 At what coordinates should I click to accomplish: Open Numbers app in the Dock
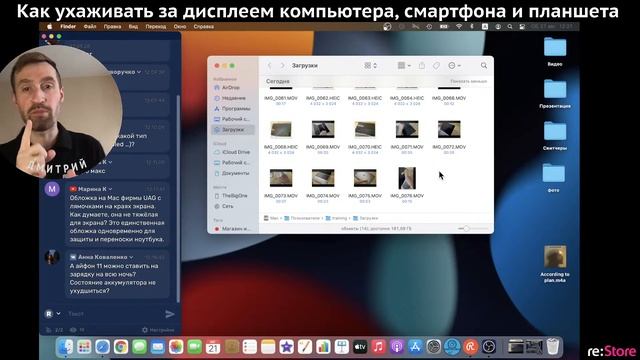click(x=323, y=347)
